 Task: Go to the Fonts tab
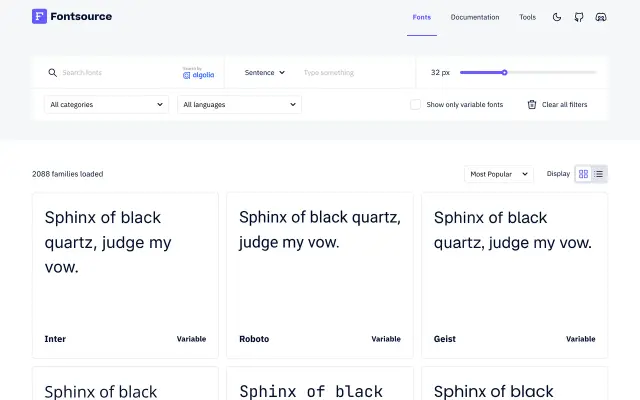[422, 17]
